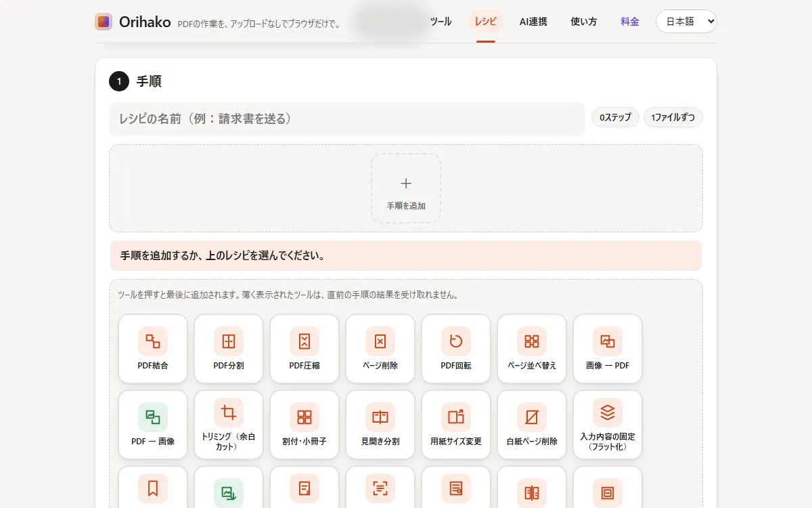Select the page edit pencil icon tool

coord(304,488)
